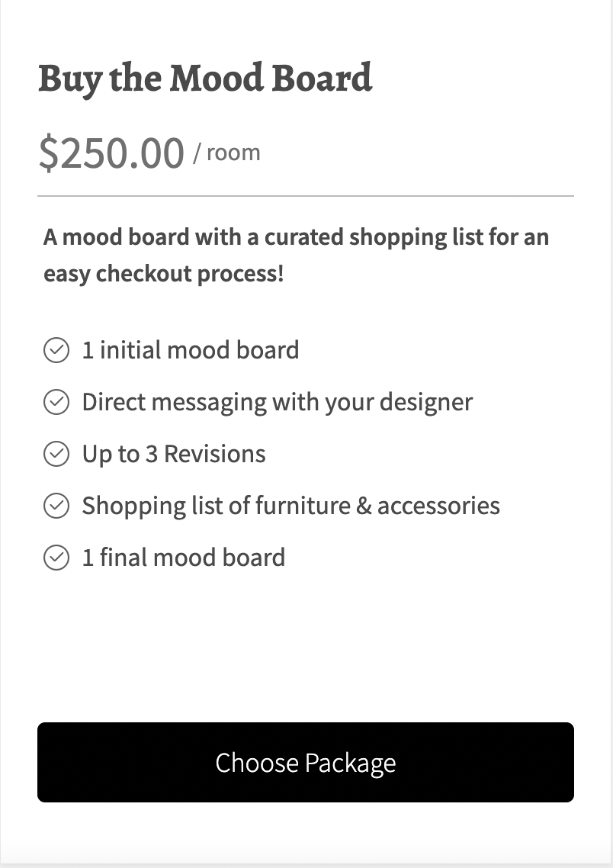
Task: Click the Buy the Mood Board heading
Action: [x=205, y=79]
